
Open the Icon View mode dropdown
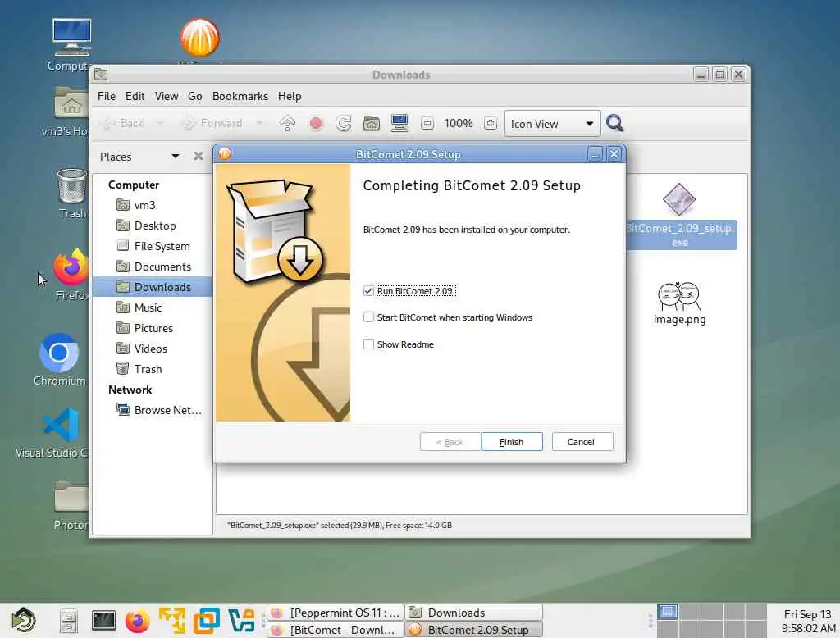point(552,124)
